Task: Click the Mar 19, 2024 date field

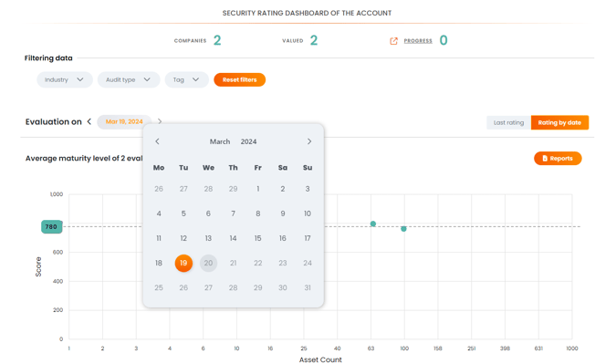Action: click(124, 121)
